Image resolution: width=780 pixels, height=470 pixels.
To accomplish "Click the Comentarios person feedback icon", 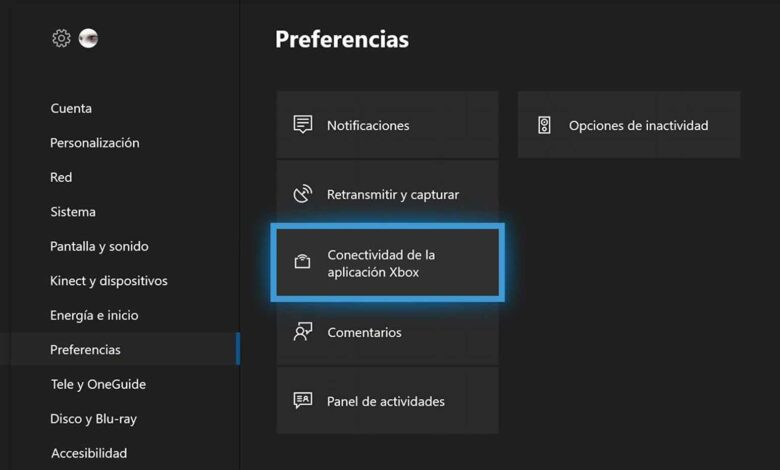I will [303, 332].
